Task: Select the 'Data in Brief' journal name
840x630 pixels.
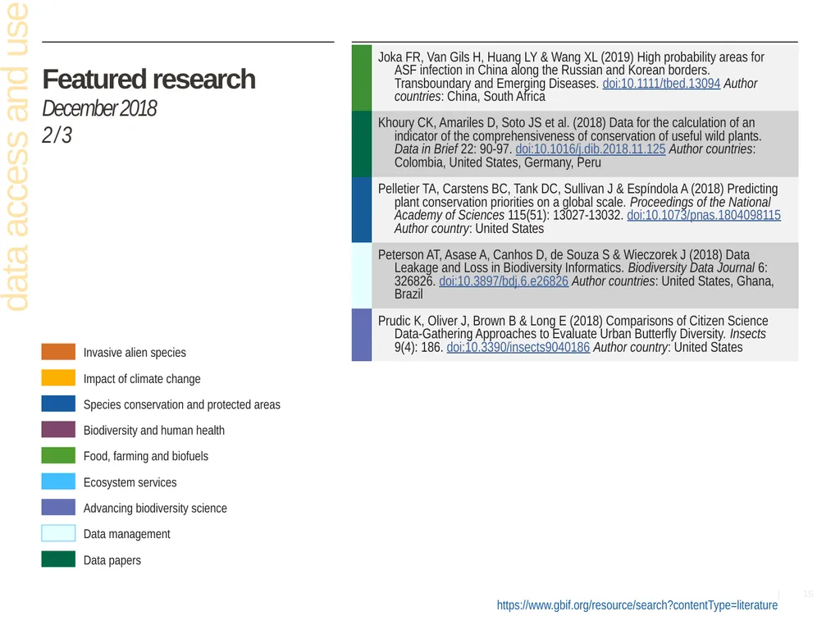Action: 426,149
